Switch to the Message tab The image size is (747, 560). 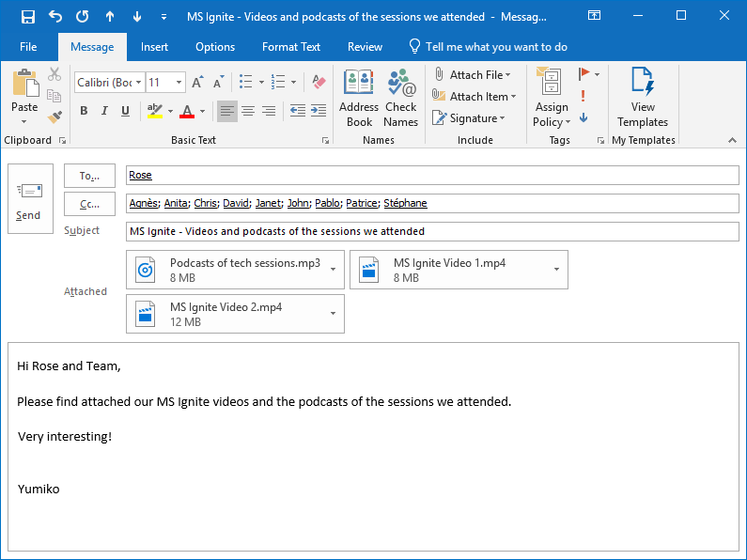92,47
